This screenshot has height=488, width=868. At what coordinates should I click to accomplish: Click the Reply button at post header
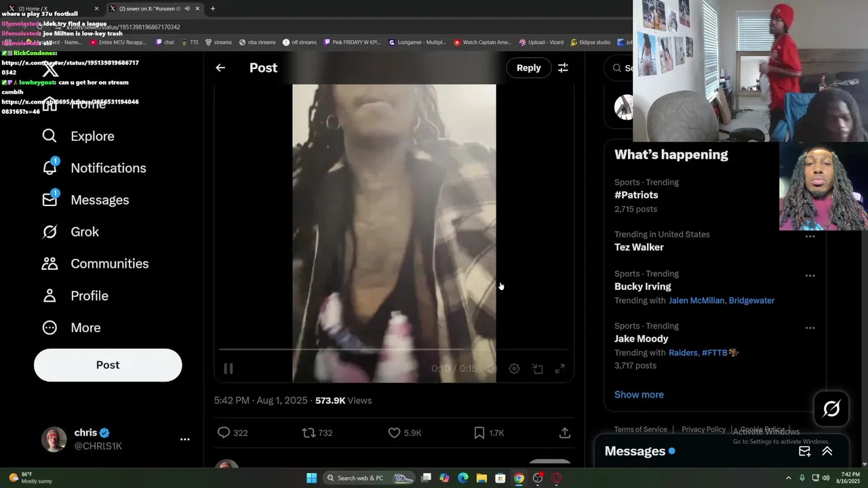pos(528,68)
